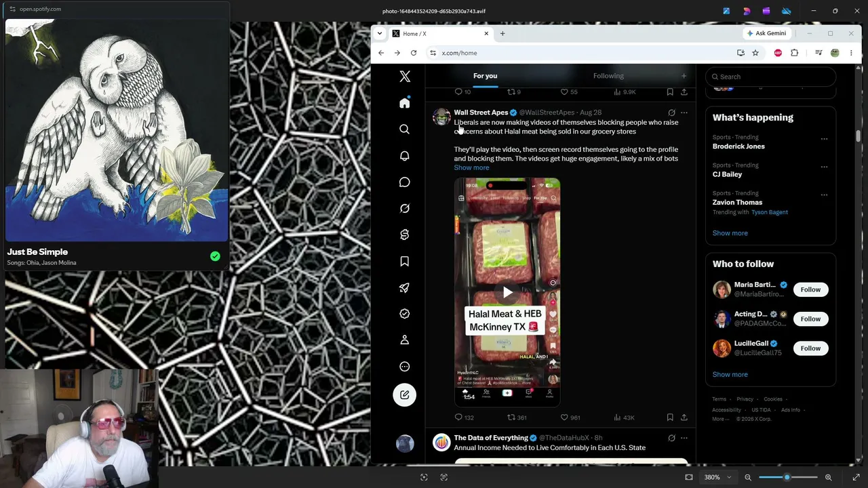Zoom out in the image viewer
Viewport: 868px width, 488px height.
coord(748,477)
